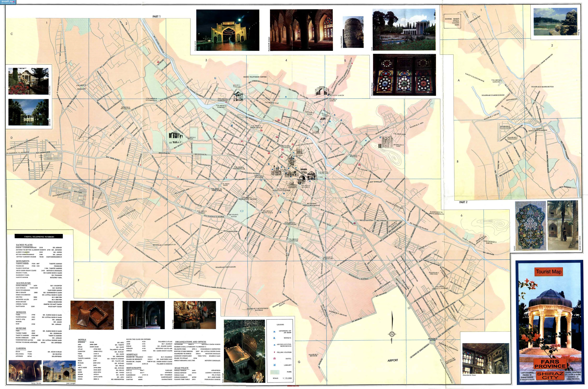Open the Khatam woodwork photo
The image size is (588, 389).
pyautogui.click(x=92, y=315)
